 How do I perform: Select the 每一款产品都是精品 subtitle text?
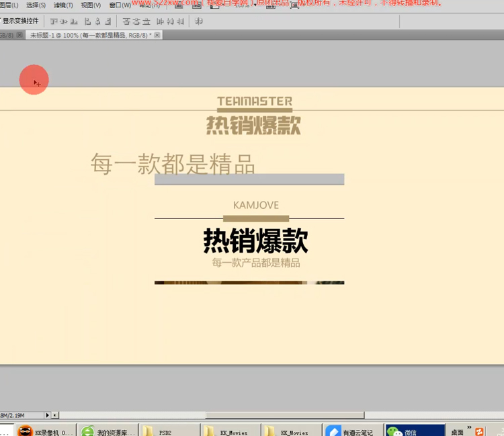click(x=256, y=263)
